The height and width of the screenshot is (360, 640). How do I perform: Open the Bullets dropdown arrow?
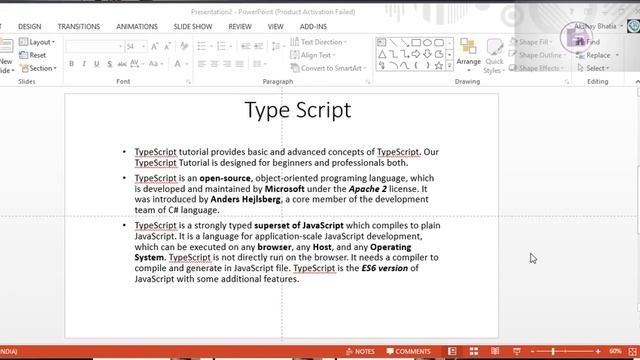[x=211, y=47]
